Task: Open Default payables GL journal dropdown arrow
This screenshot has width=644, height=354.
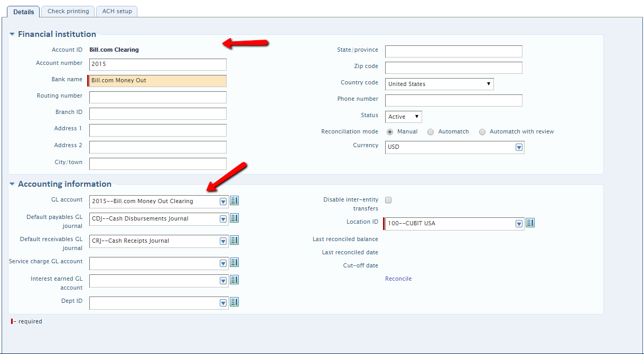Action: pos(223,219)
